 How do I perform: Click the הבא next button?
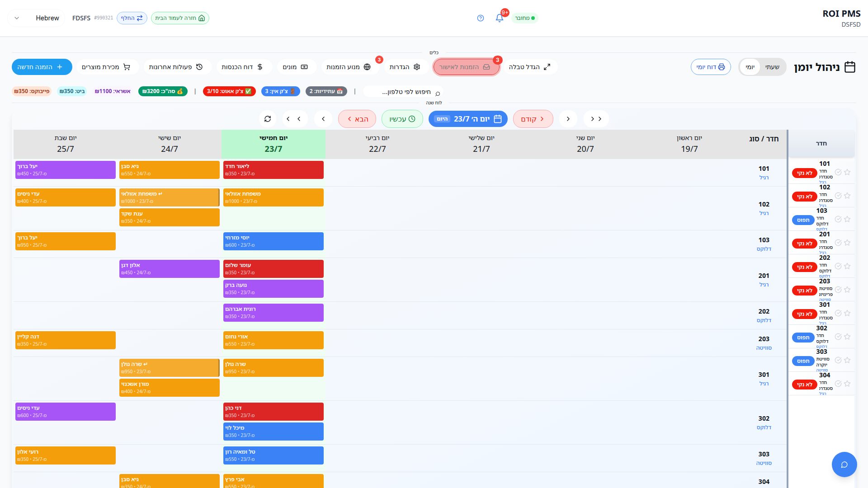pos(357,119)
